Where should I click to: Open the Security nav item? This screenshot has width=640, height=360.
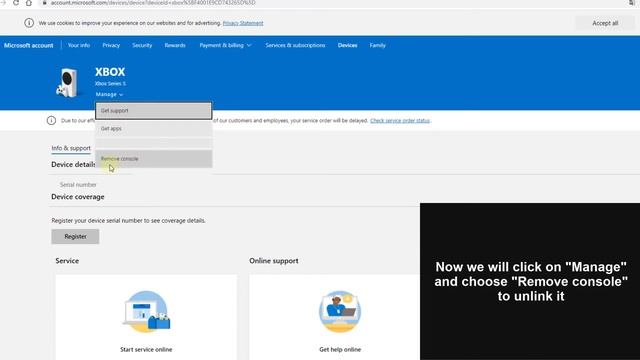pos(142,45)
